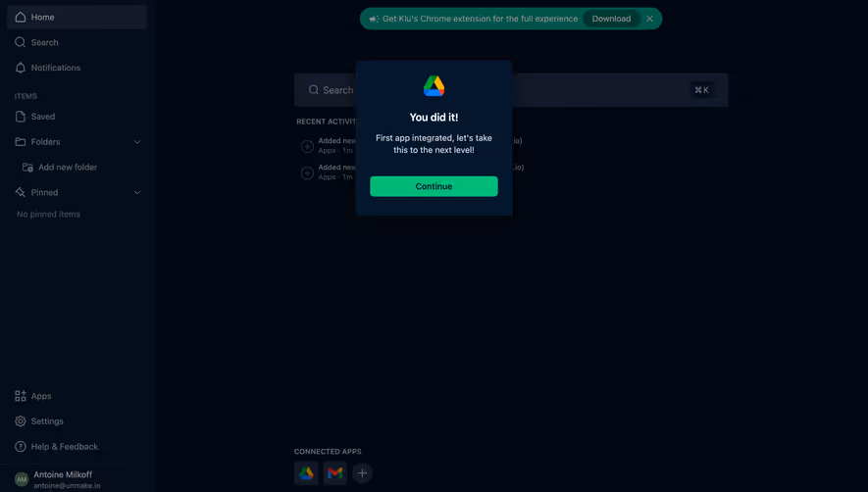The height and width of the screenshot is (492, 868).
Task: Click the AM user avatar
Action: click(22, 479)
